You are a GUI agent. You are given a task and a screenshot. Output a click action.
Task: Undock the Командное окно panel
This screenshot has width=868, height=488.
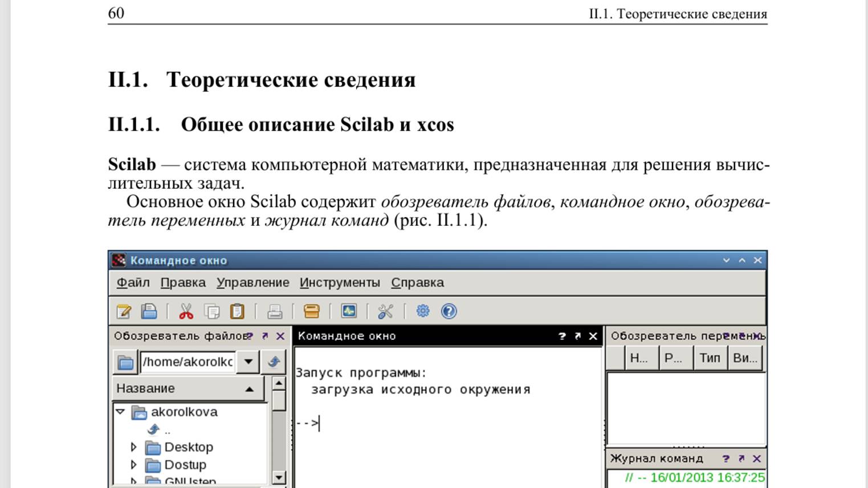click(x=578, y=336)
